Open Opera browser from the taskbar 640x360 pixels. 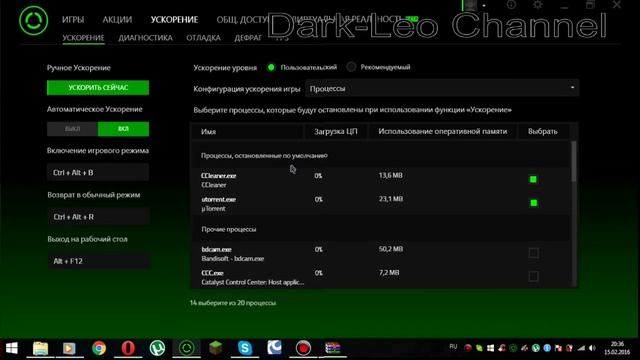pyautogui.click(x=128, y=348)
